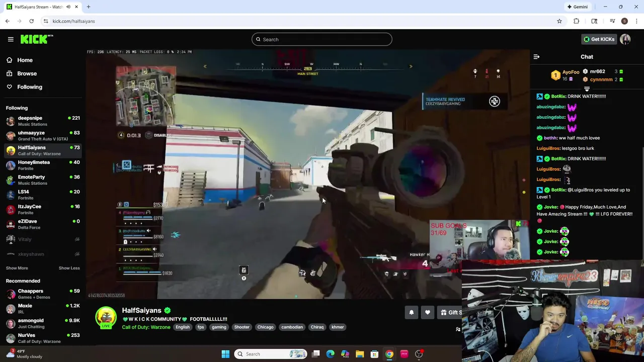Open the uhmaayyze channel
644x362 pixels.
(x=43, y=136)
